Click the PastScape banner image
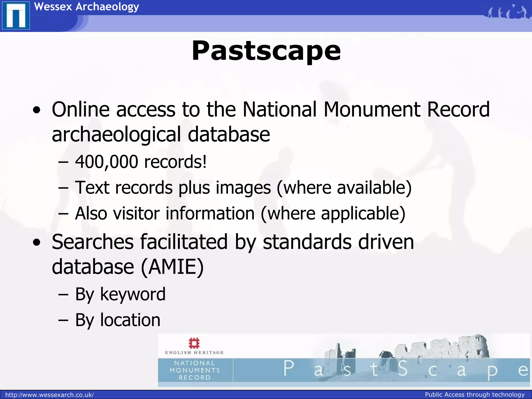This screenshot has height=399, width=532. click(x=344, y=360)
